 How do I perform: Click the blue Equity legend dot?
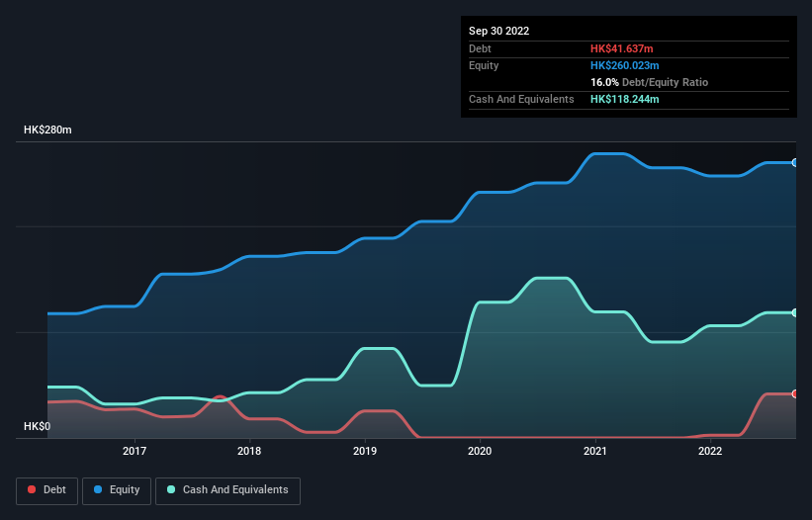click(x=98, y=489)
